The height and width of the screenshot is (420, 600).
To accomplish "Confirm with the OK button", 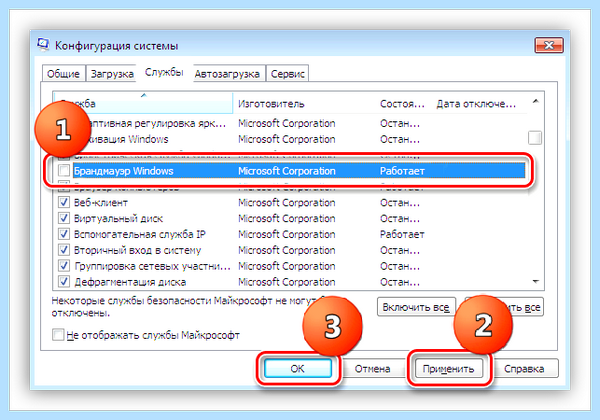I will [x=298, y=368].
